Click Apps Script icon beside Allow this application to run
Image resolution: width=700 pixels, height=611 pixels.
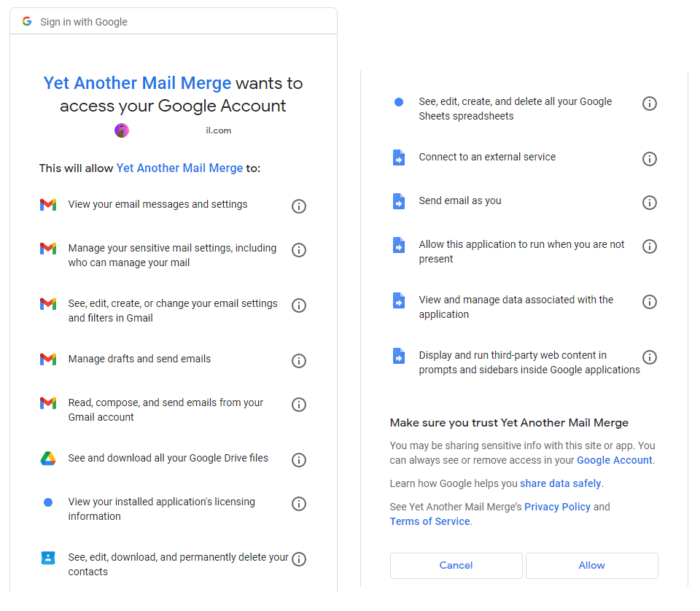[x=399, y=245]
